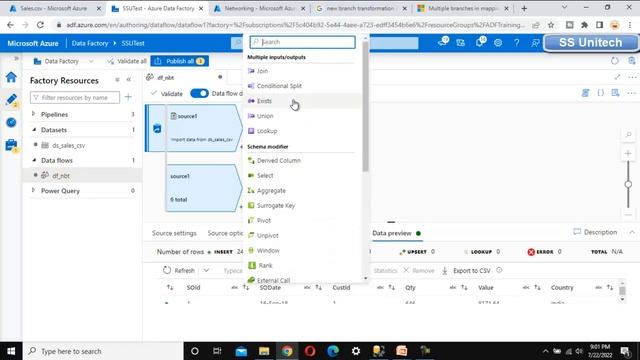
Task: Add a Derived Column transformation
Action: [279, 160]
